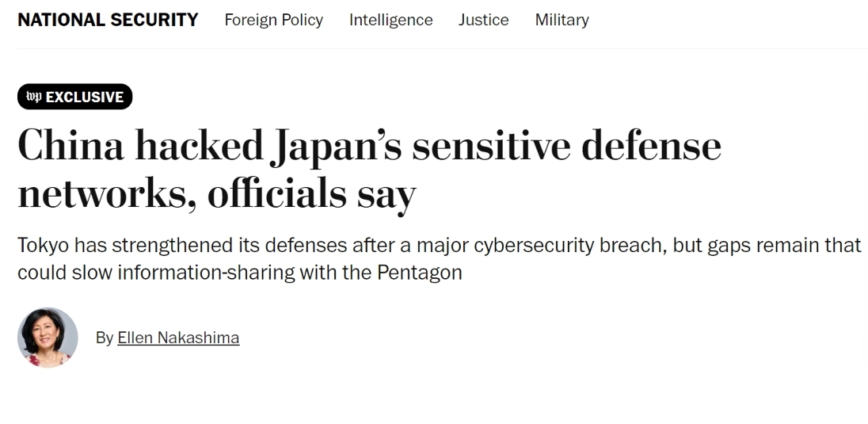Go to the Foreign Policy section

click(x=273, y=20)
